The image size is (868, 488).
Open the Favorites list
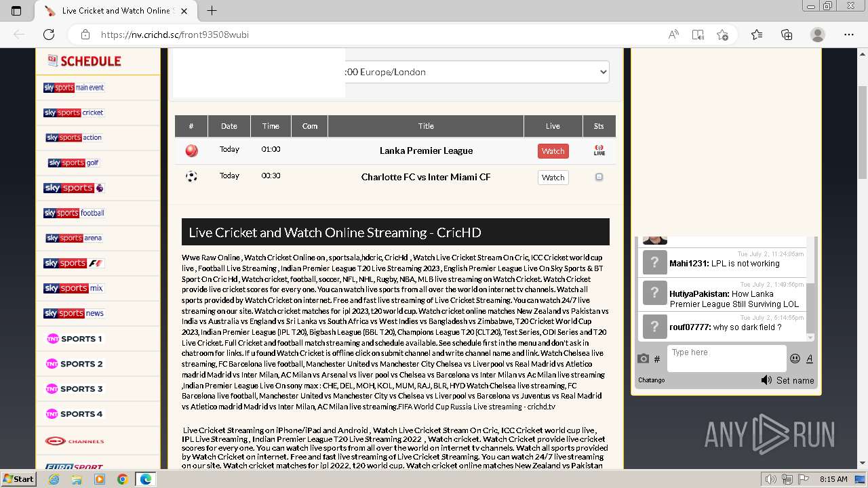[757, 35]
